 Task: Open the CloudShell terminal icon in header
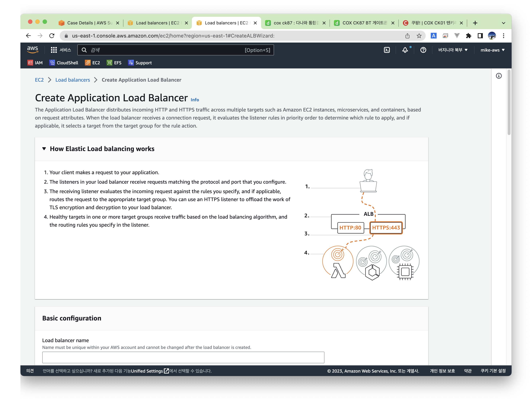click(x=387, y=50)
